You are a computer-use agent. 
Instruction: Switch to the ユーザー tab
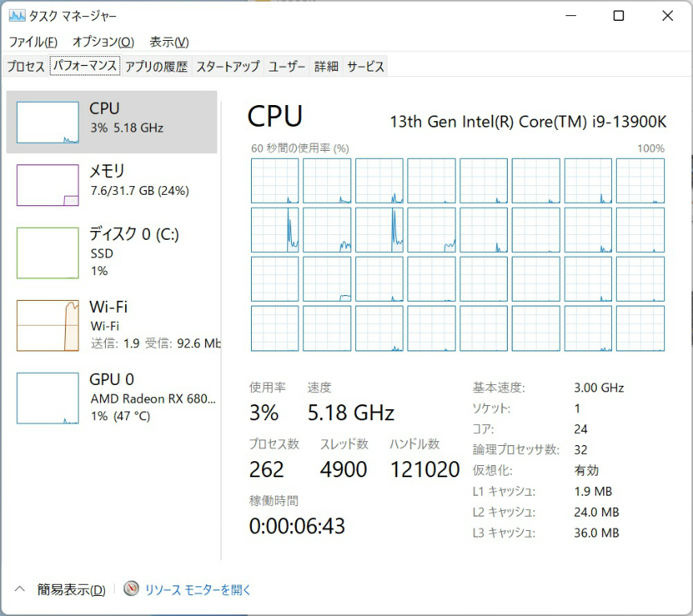click(x=287, y=67)
